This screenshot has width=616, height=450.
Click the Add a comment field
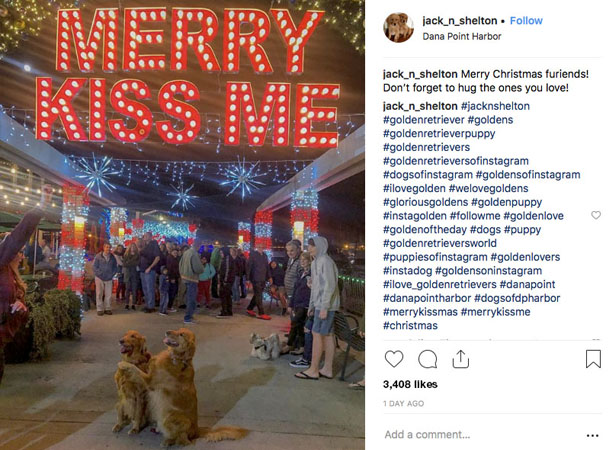(x=482, y=435)
